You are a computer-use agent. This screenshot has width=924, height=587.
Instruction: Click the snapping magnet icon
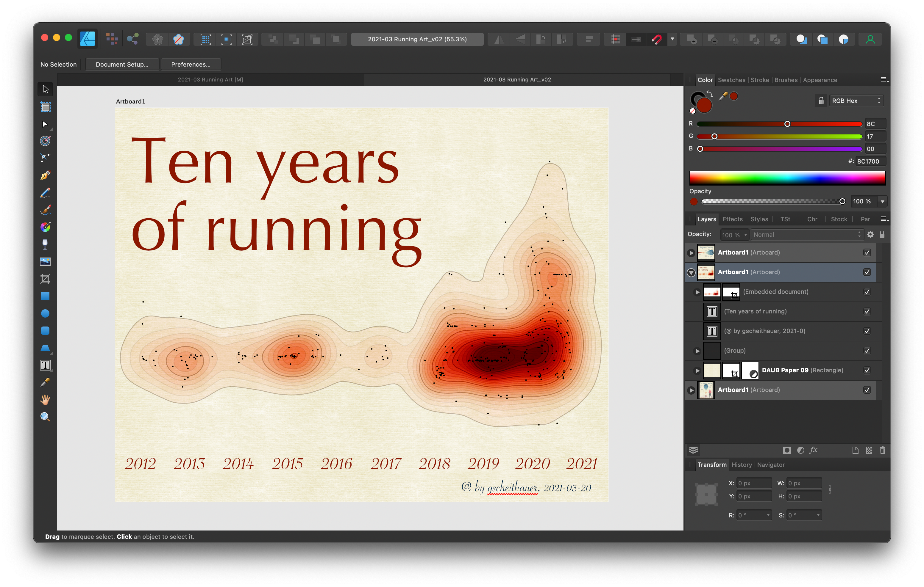click(657, 39)
